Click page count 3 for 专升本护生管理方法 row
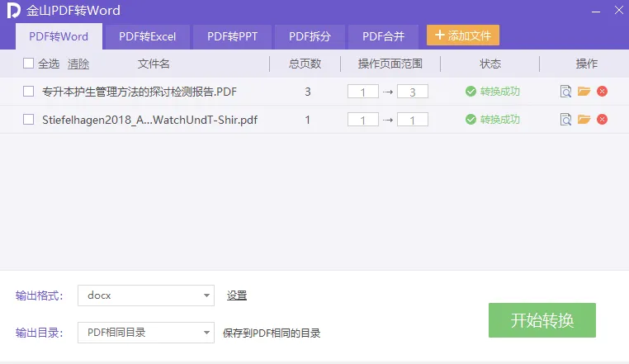The width and height of the screenshot is (629, 364). point(308,92)
